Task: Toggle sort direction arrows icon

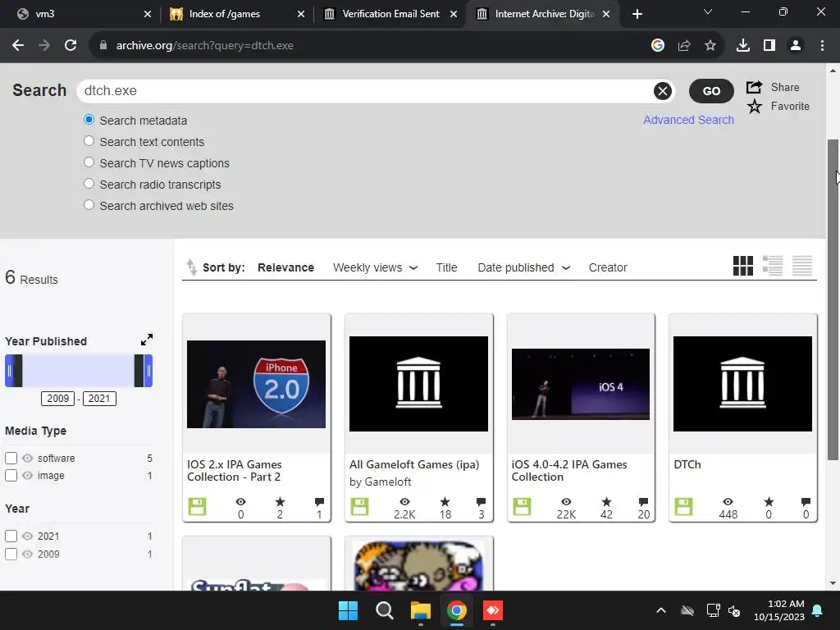Action: pos(191,267)
